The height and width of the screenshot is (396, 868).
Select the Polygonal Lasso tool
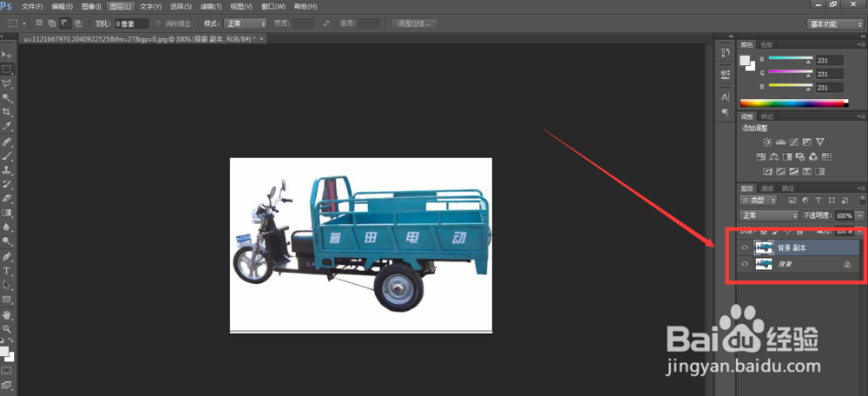coord(7,83)
